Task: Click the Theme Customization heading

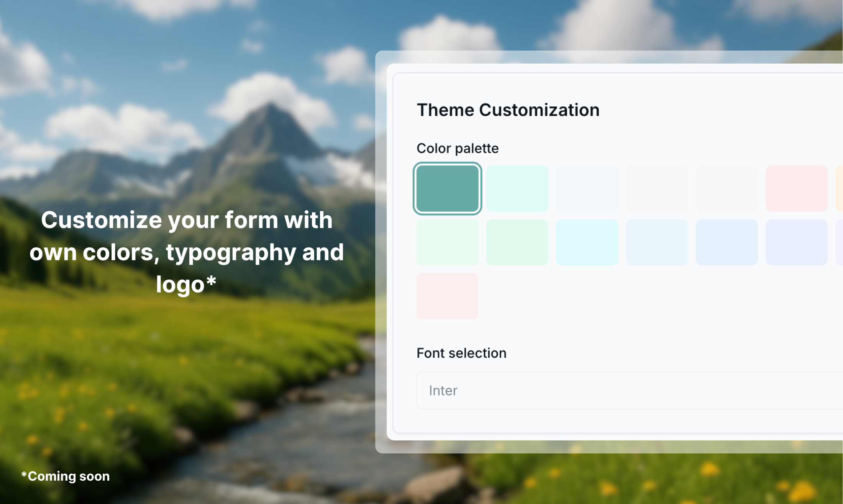Action: pos(508,110)
